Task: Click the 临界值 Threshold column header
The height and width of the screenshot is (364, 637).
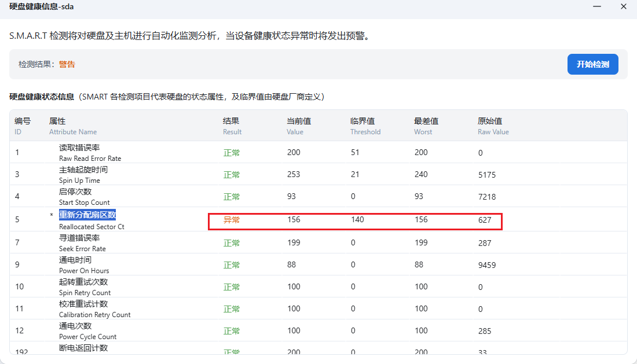Action: (x=365, y=126)
